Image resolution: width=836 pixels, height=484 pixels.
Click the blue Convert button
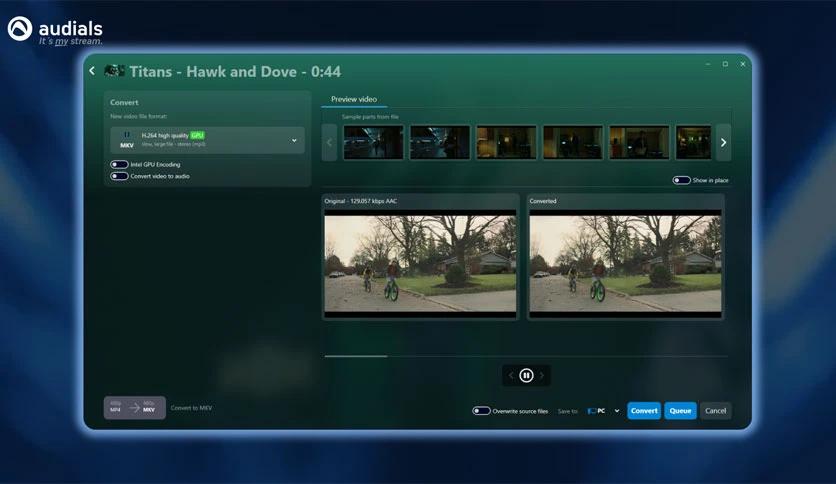click(644, 411)
